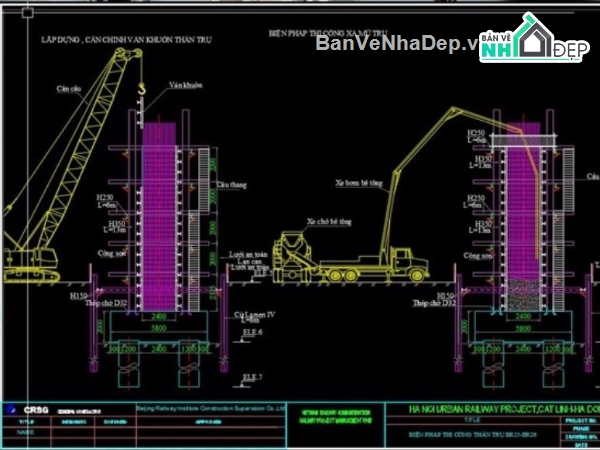Click the 'Công son' label at left pier
The image size is (600, 450).
pyautogui.click(x=112, y=253)
